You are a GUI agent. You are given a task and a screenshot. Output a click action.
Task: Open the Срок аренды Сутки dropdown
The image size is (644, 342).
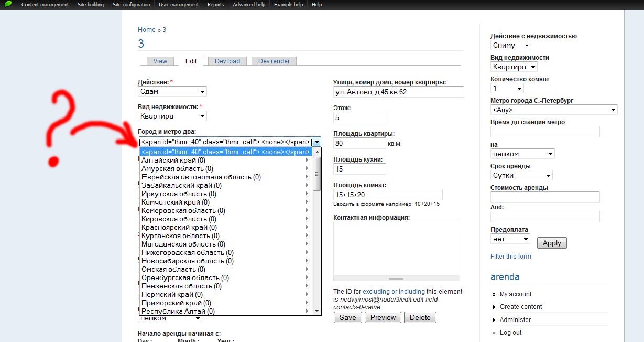coord(521,176)
